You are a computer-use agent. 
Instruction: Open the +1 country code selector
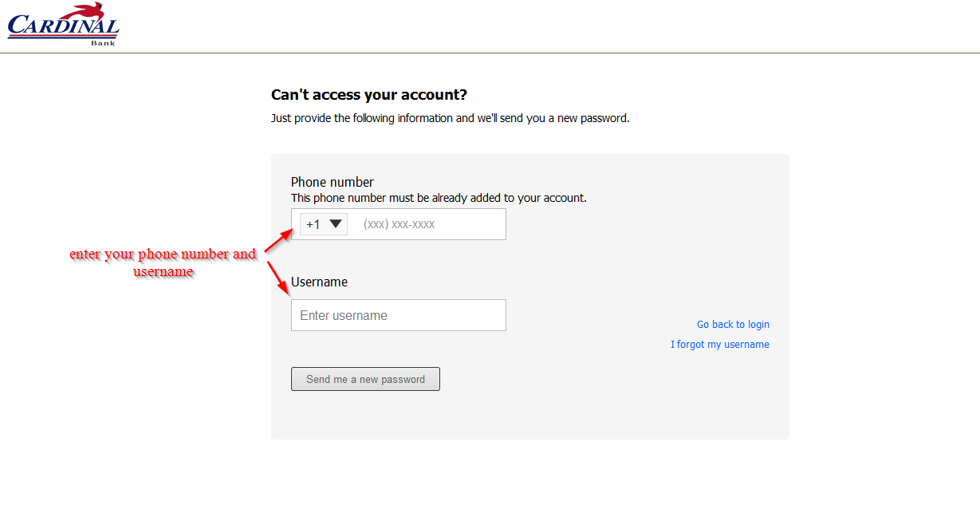click(x=324, y=224)
